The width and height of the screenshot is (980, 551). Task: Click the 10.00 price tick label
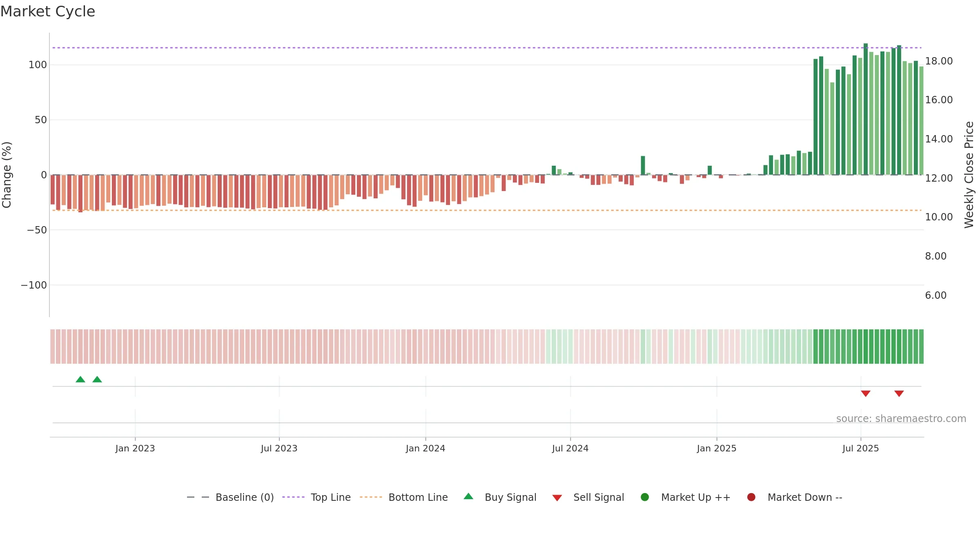[939, 217]
